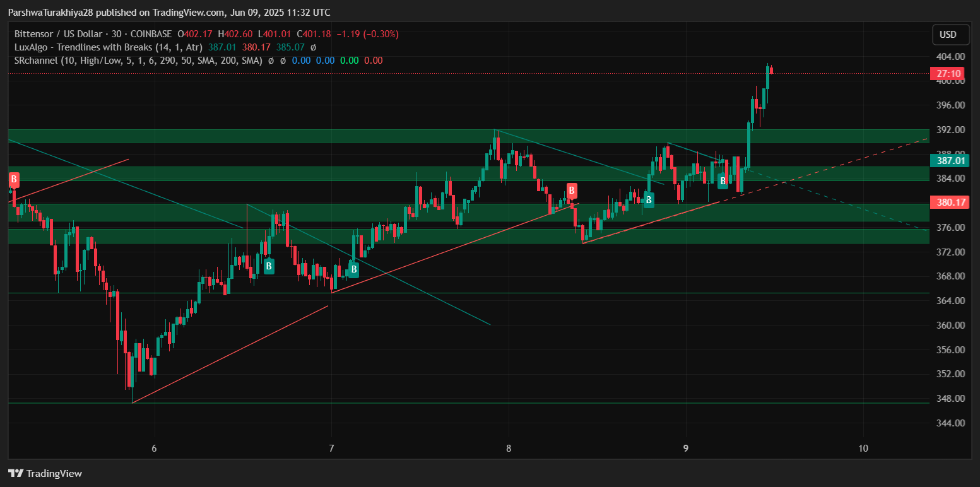
Task: Click the 348.00 price scale label
Action: pos(950,399)
